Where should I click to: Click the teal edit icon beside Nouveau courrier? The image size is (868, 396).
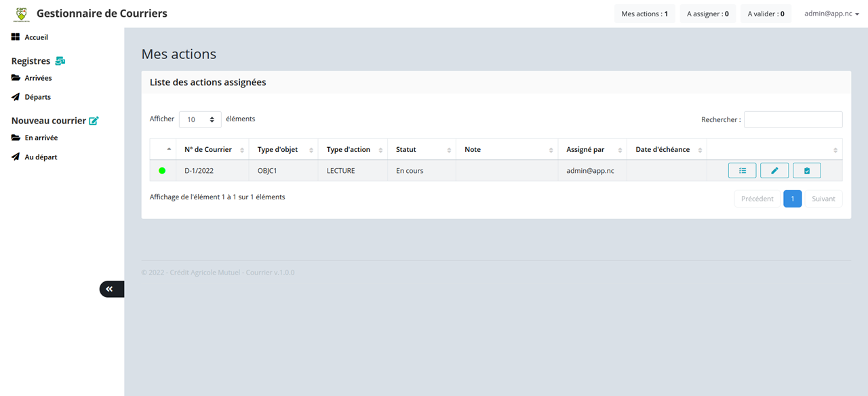tap(94, 121)
